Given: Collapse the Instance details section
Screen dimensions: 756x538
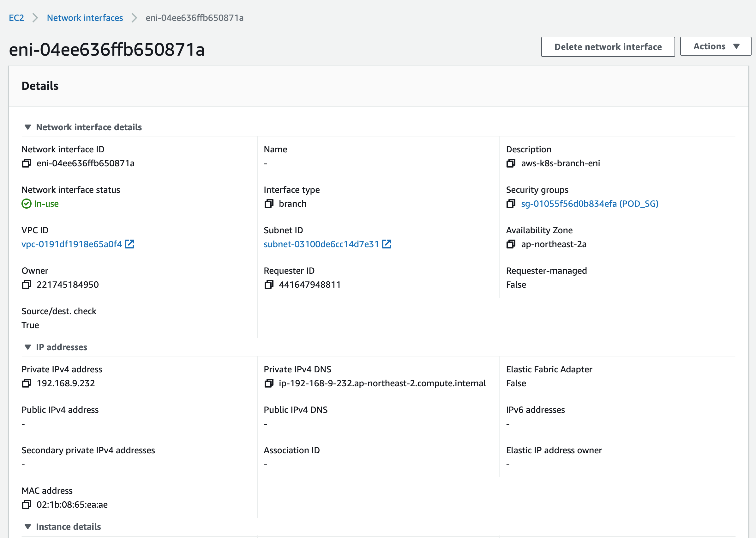Looking at the screenshot, I should (x=28, y=527).
